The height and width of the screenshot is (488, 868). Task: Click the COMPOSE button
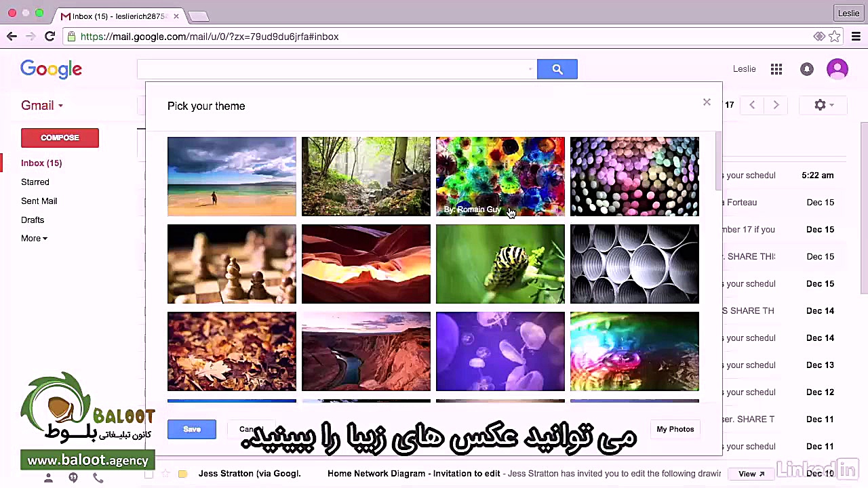[60, 138]
